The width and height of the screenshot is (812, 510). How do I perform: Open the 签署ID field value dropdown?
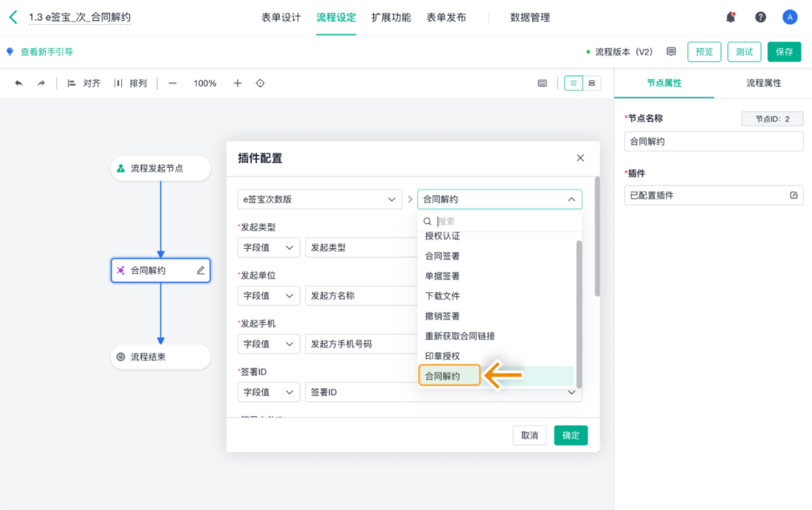pyautogui.click(x=444, y=393)
